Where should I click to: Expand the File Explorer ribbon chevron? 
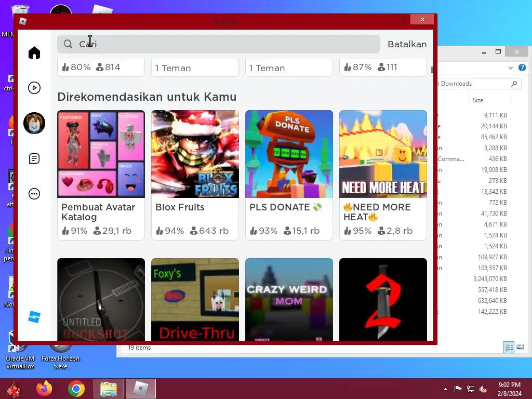point(510,68)
